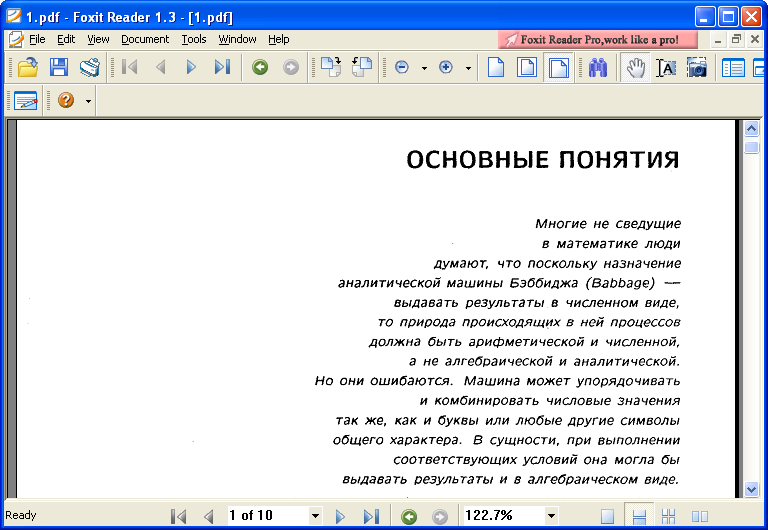Screen dimensions: 768x530
Task: Open the Window menu
Action: 237,39
